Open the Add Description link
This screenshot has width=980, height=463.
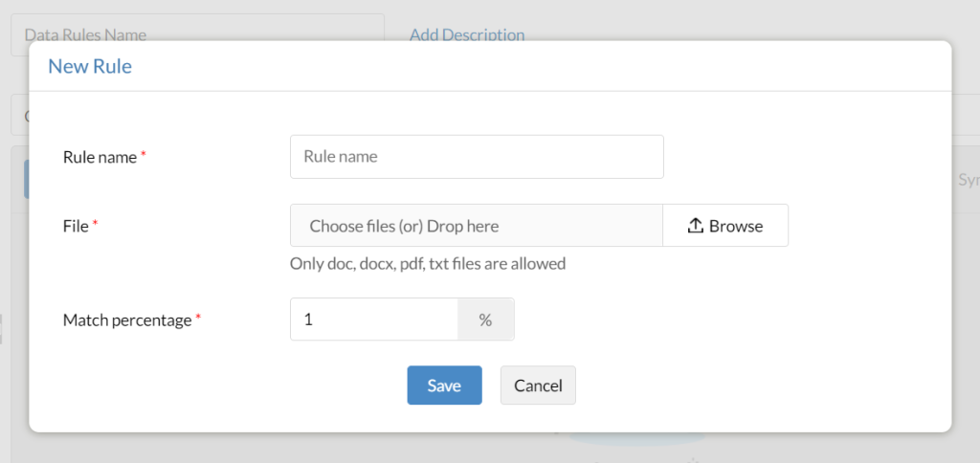click(x=467, y=34)
